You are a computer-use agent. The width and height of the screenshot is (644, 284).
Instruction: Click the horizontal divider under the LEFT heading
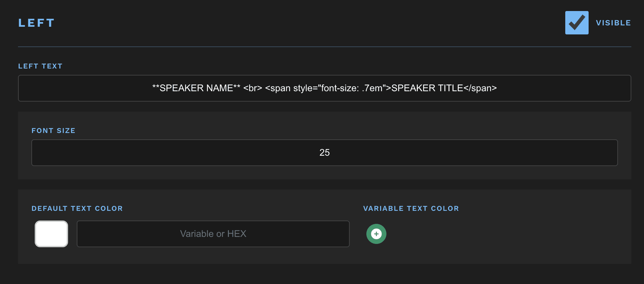(324, 47)
